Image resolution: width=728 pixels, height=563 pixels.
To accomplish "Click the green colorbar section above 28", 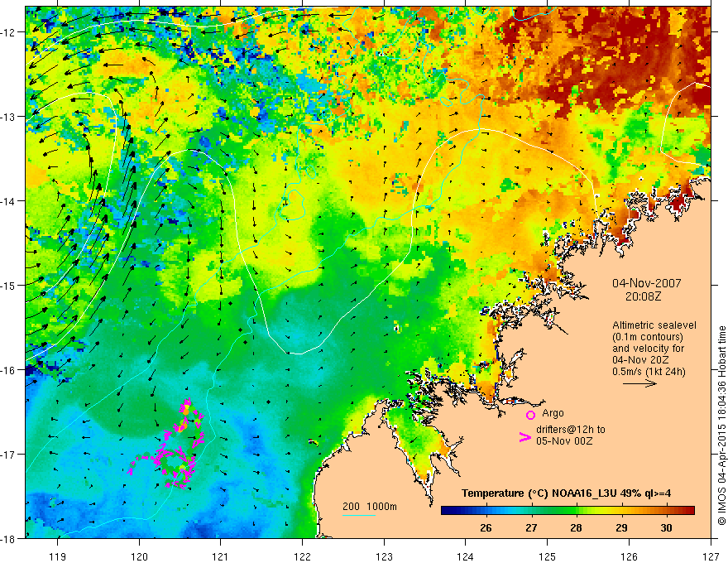I will (576, 511).
